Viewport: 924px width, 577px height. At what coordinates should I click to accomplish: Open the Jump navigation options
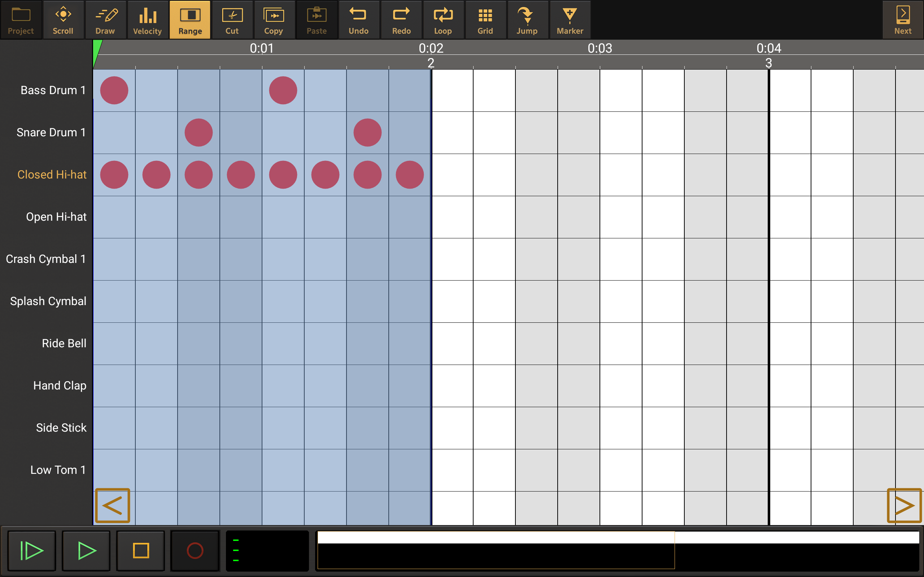[527, 19]
